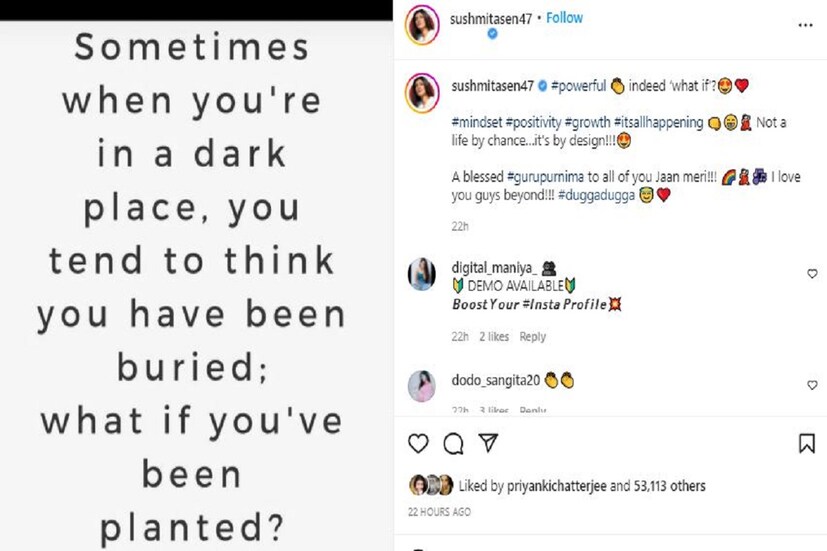Open digital_maniya_ profile avatar
The image size is (827, 551).
coord(421,275)
